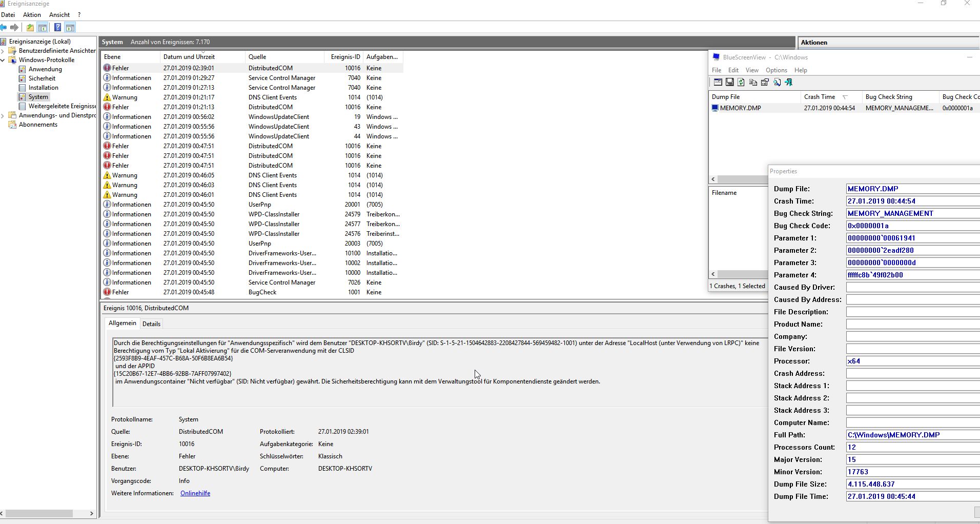Click the floppy disk Save icon in BlueScreenView
Viewport: 980px width, 524px height.
pyautogui.click(x=729, y=82)
